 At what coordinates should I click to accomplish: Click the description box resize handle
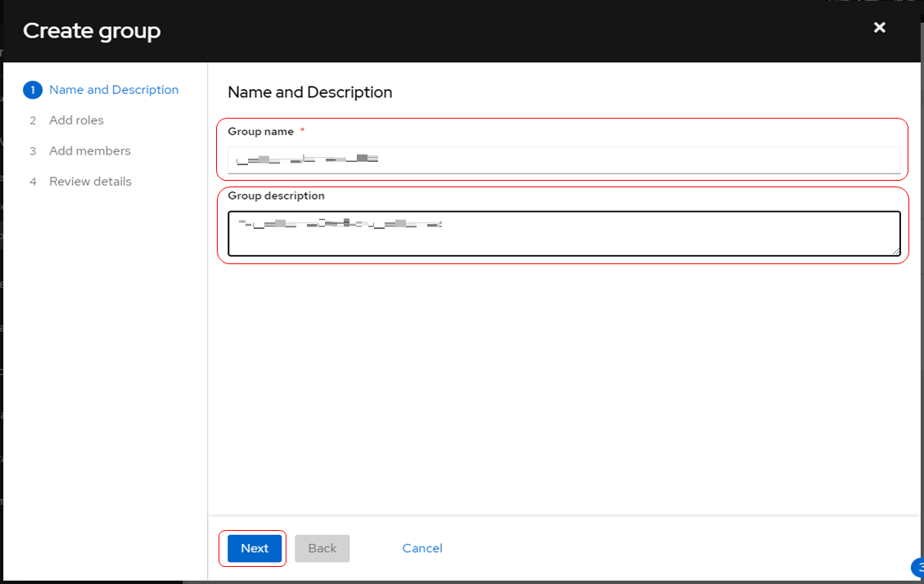[x=895, y=251]
